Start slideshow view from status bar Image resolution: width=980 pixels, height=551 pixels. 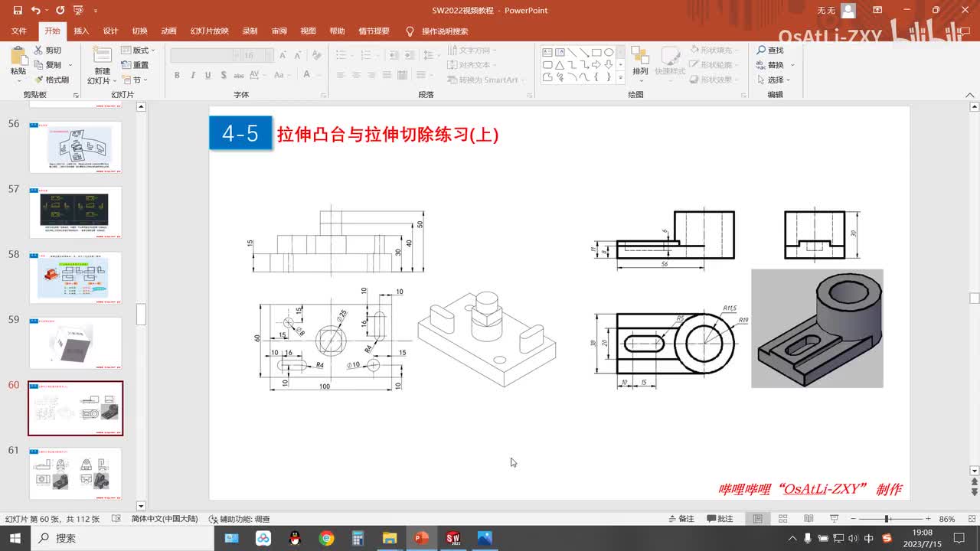point(833,519)
